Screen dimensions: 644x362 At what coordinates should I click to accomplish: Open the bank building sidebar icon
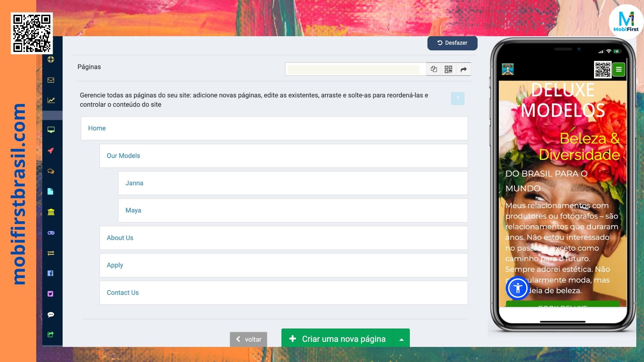pyautogui.click(x=51, y=212)
